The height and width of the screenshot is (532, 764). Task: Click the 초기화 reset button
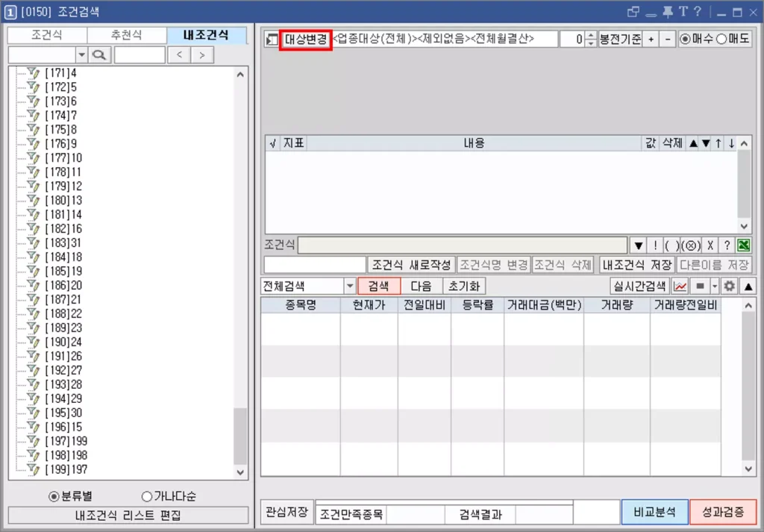pos(464,286)
